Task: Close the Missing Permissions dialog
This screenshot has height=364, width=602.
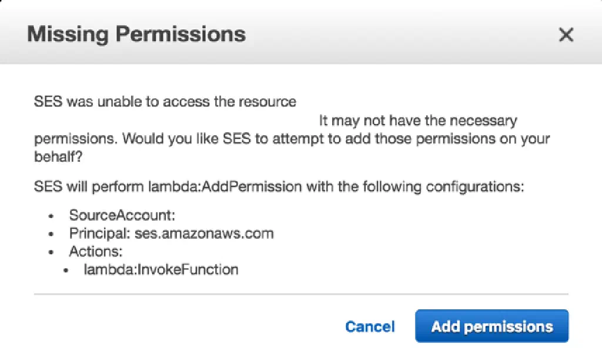Action: click(x=566, y=35)
